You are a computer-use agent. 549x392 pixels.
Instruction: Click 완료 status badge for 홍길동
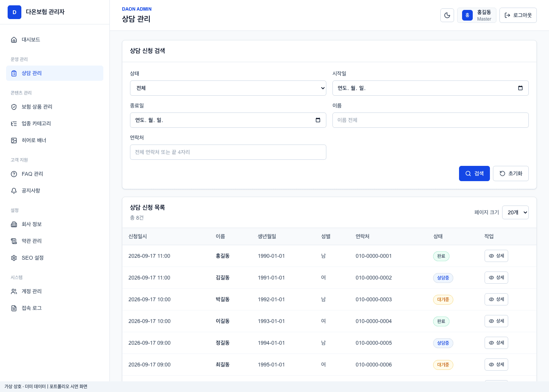pyautogui.click(x=441, y=256)
